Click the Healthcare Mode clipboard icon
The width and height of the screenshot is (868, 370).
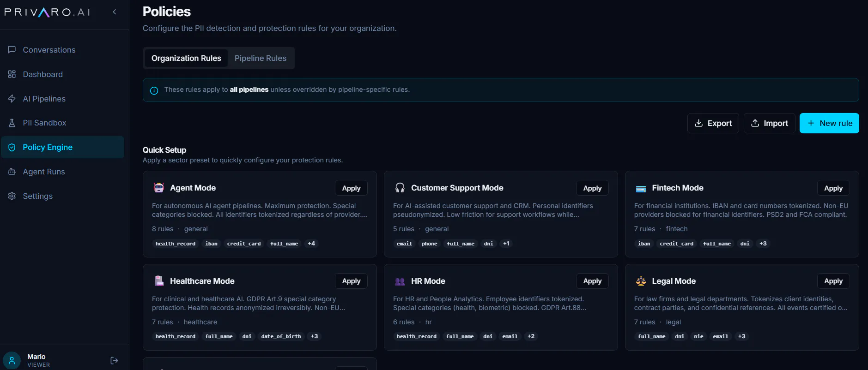(159, 280)
